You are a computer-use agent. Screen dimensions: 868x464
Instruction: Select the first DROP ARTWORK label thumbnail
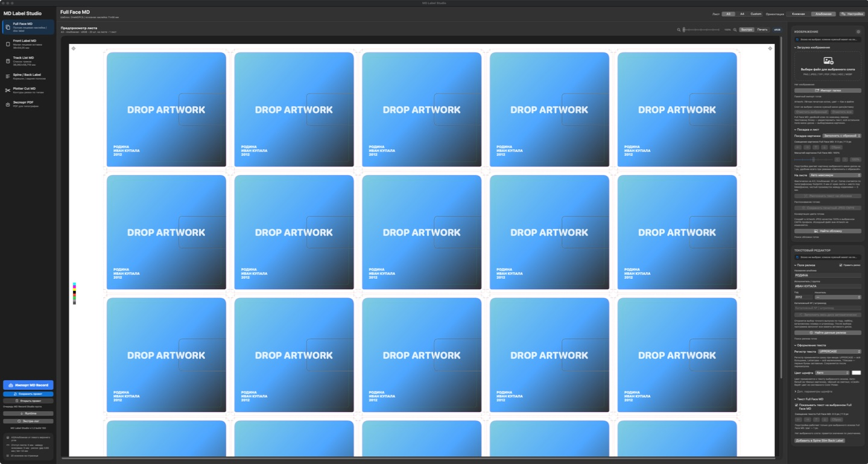pyautogui.click(x=166, y=109)
